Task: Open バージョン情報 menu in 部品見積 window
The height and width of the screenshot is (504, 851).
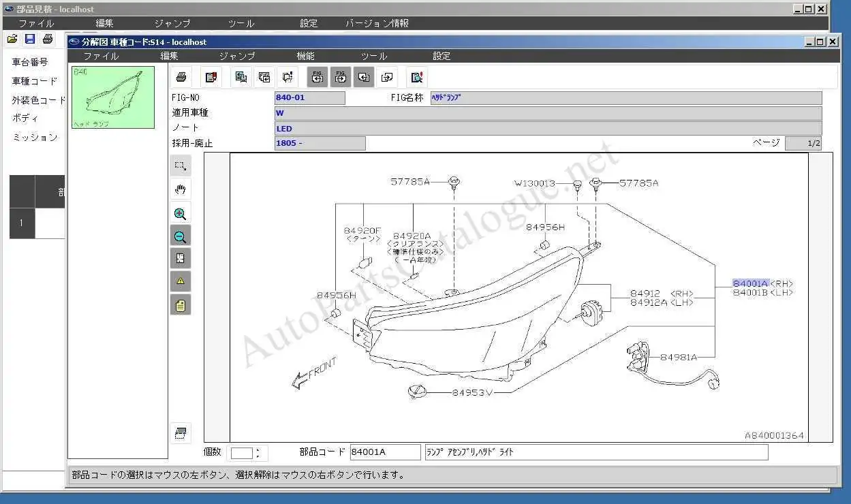Action: [377, 23]
